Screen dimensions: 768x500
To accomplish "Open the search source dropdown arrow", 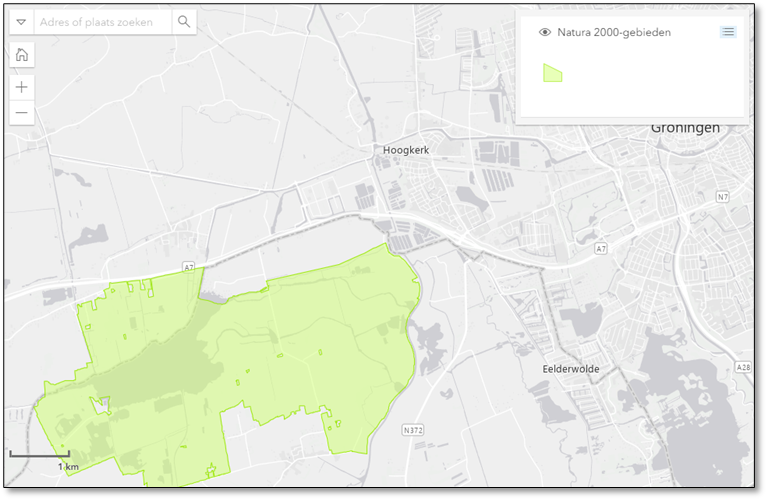I will pos(21,22).
